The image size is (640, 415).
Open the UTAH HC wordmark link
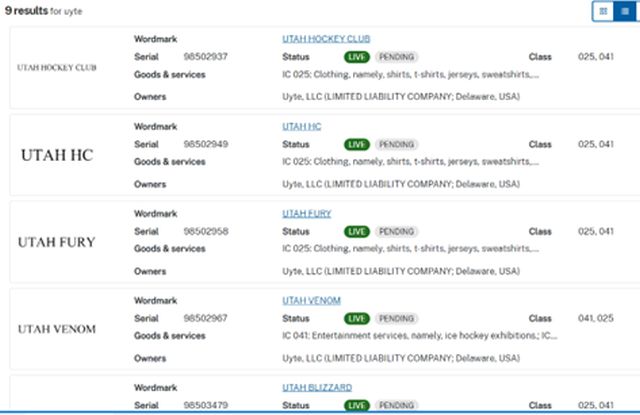(x=301, y=126)
